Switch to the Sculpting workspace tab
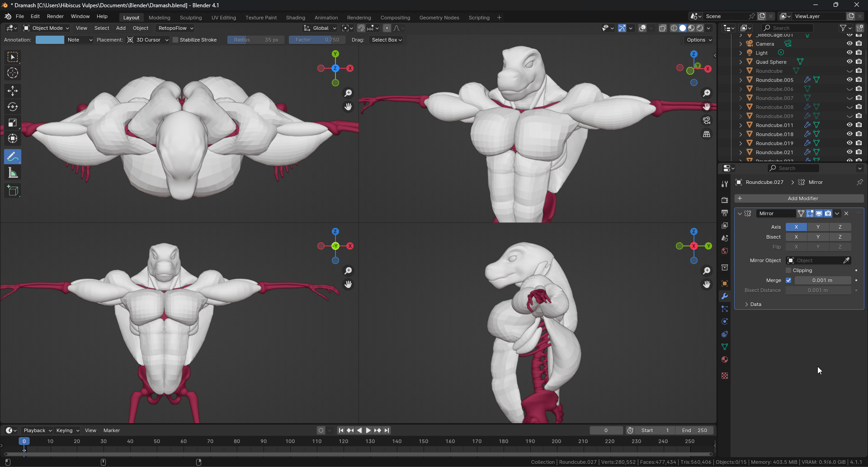The image size is (868, 467). point(191,18)
